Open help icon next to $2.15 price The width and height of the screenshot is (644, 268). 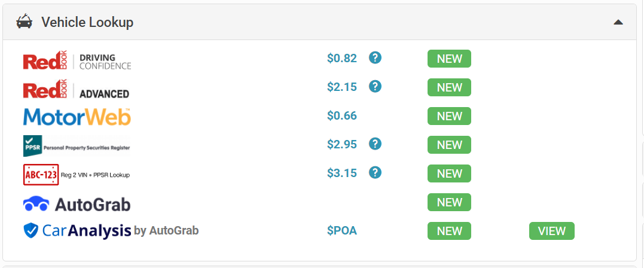point(375,86)
